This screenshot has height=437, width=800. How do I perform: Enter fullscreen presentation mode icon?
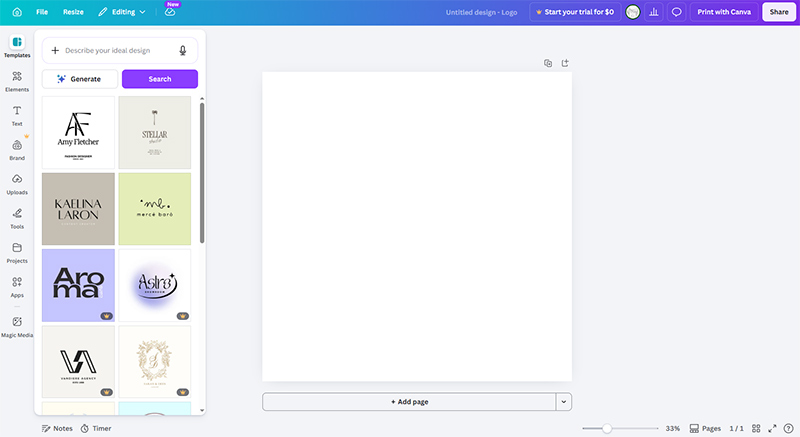[772, 428]
